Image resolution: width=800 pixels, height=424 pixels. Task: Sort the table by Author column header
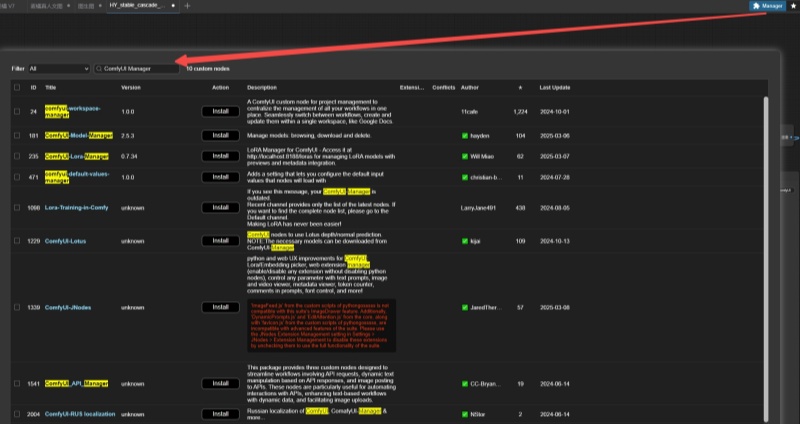coord(469,88)
